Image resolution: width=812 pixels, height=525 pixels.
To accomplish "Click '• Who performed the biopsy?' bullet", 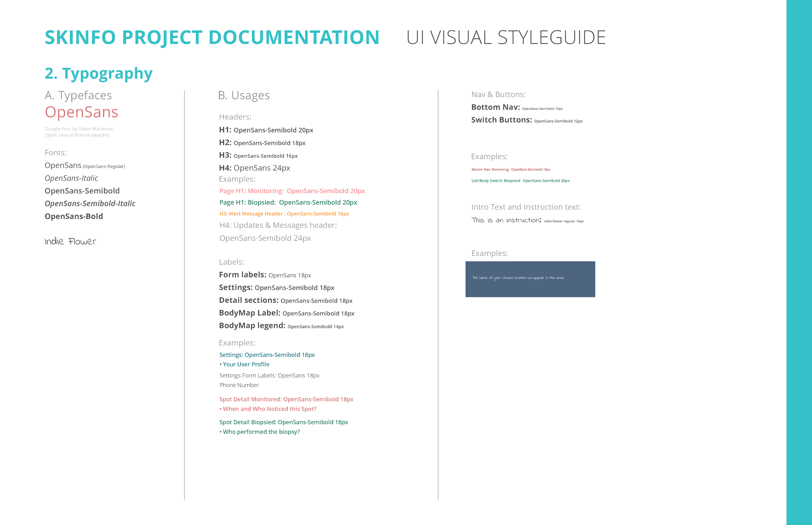I will click(x=260, y=432).
